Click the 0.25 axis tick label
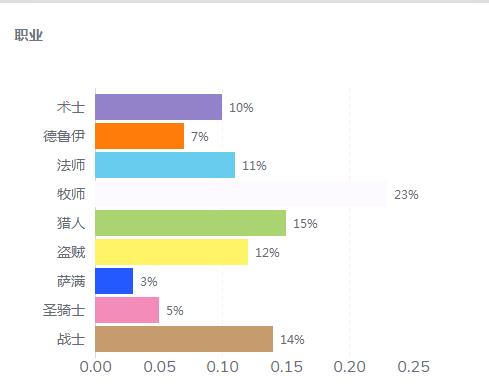 click(x=413, y=367)
